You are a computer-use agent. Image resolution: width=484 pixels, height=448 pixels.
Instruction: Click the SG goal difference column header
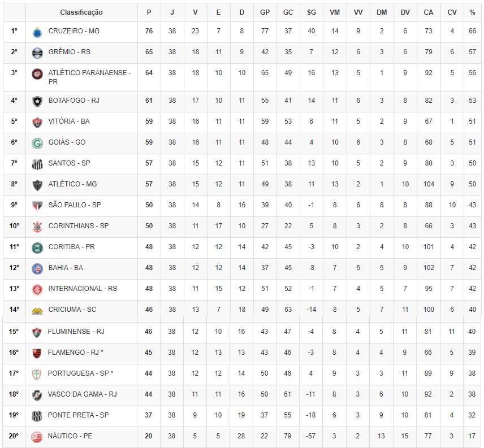[311, 12]
